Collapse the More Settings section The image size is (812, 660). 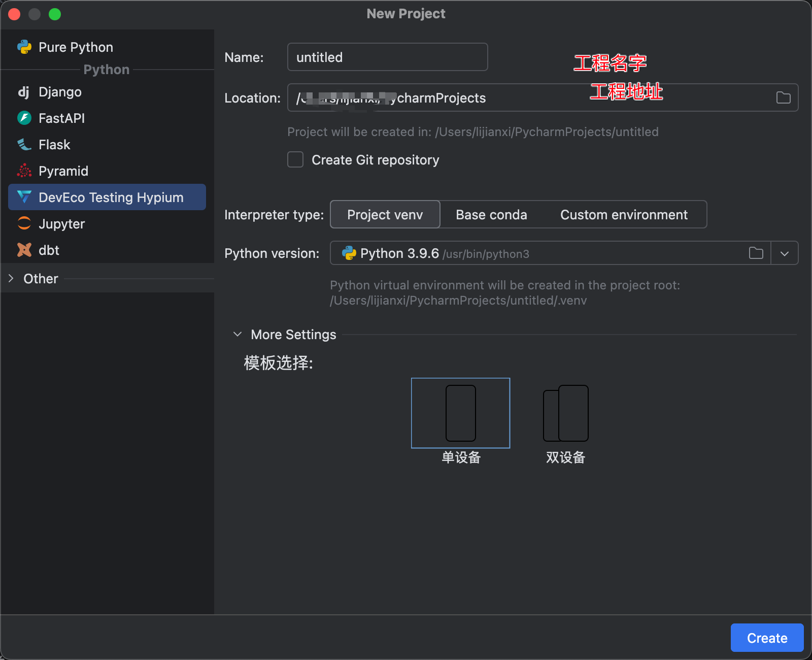pyautogui.click(x=238, y=335)
